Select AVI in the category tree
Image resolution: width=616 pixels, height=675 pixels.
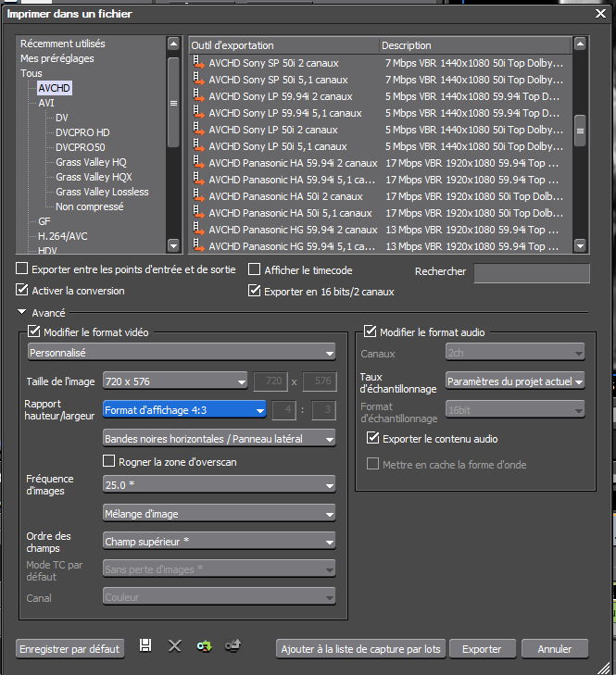click(x=46, y=103)
